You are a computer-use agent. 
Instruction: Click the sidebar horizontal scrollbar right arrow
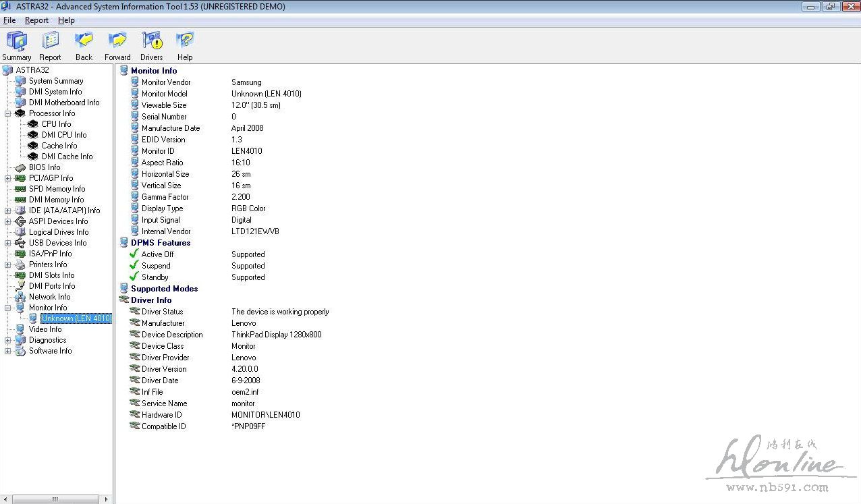point(106,499)
